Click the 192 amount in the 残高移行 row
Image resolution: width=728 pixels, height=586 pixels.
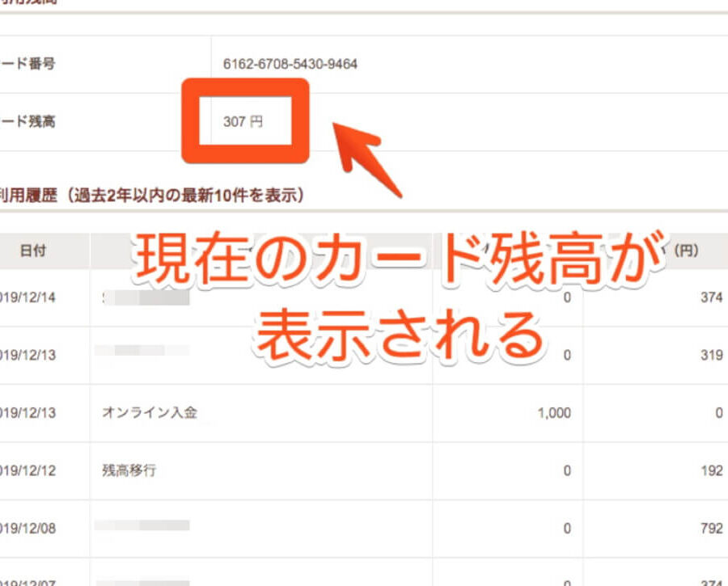[711, 470]
